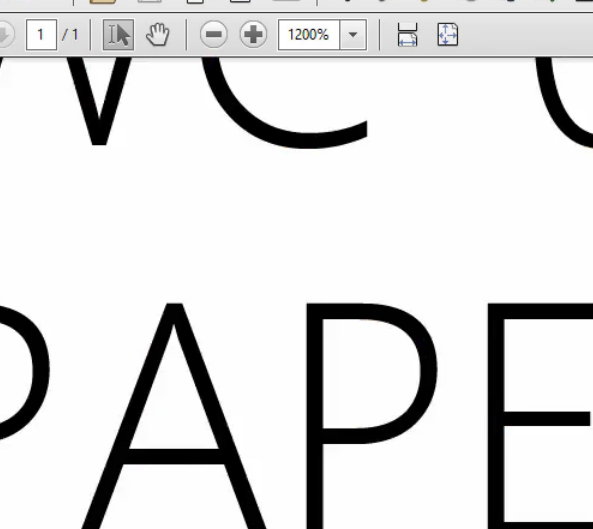
Task: Click the fully visible letter C in upper line
Action: coord(284,102)
